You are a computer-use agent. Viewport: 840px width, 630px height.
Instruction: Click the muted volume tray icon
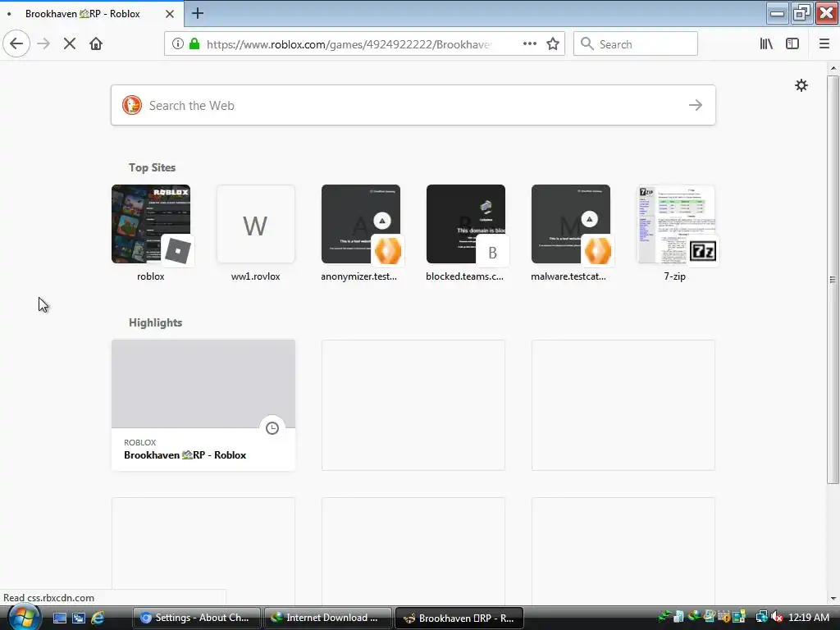coord(778,617)
